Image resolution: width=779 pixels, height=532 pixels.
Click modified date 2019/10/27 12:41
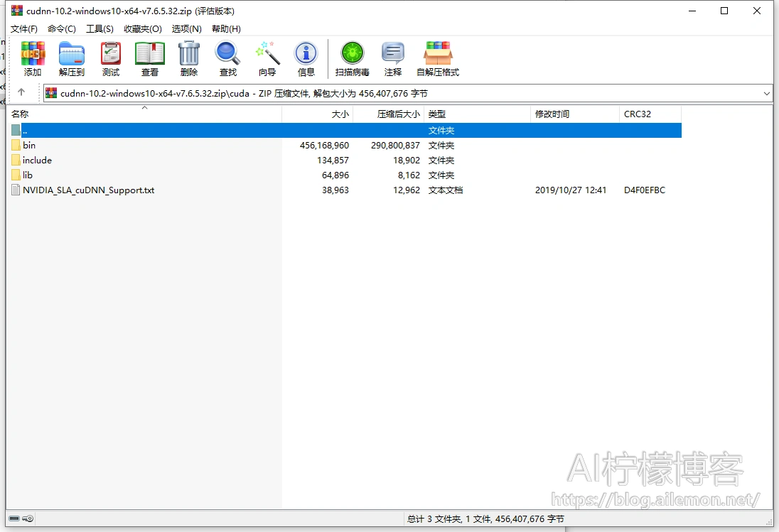pyautogui.click(x=571, y=190)
